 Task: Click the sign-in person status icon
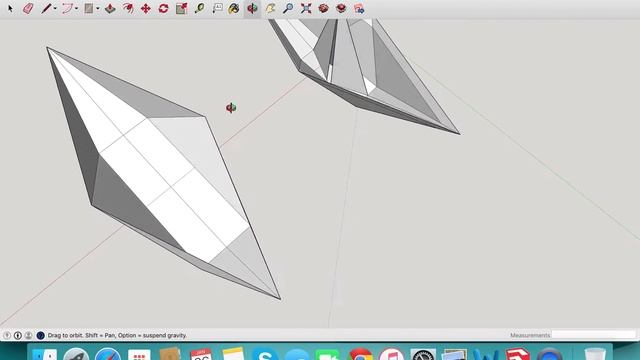click(29, 335)
